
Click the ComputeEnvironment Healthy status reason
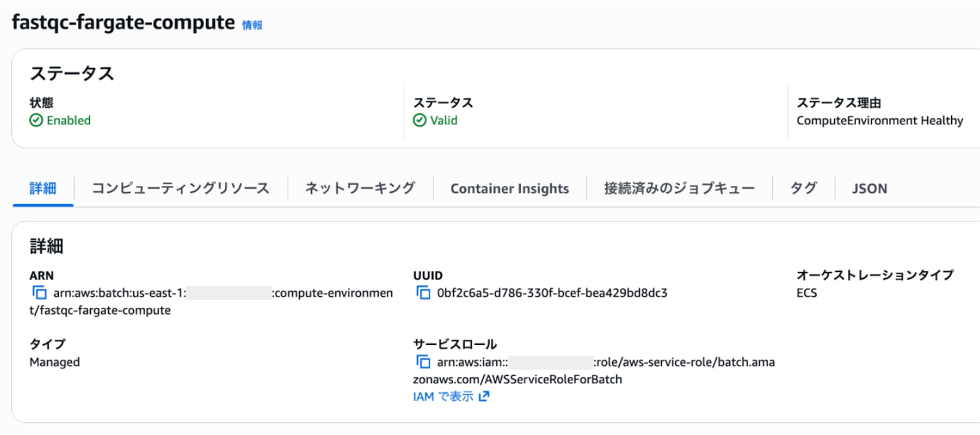click(880, 120)
